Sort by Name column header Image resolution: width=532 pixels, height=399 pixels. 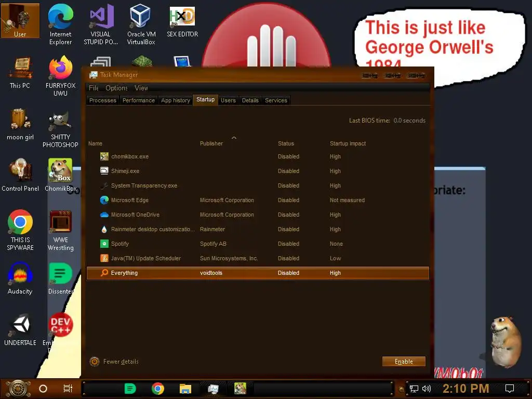(x=96, y=143)
